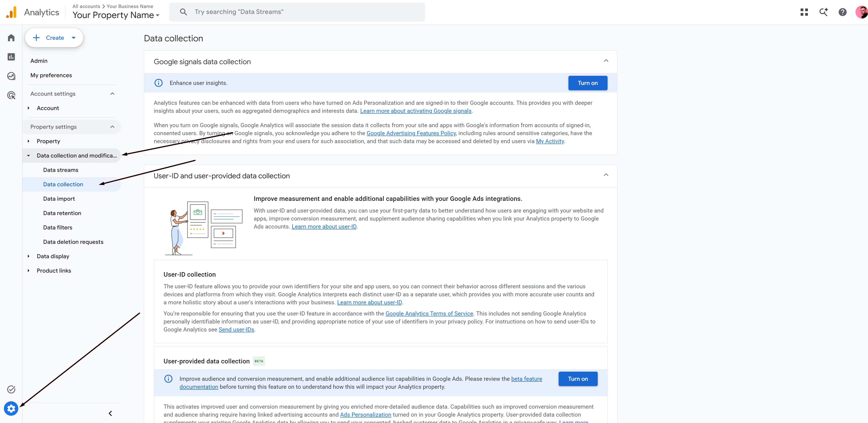Click the info icon beside Enhance user insights
Viewport: 868px width, 423px height.
tap(158, 83)
